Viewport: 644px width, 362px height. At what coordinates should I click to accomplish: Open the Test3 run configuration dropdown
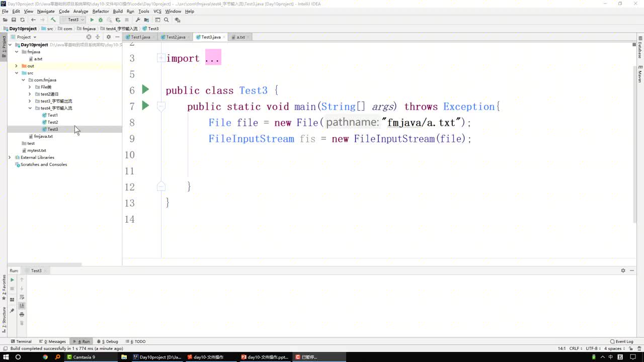click(x=73, y=20)
